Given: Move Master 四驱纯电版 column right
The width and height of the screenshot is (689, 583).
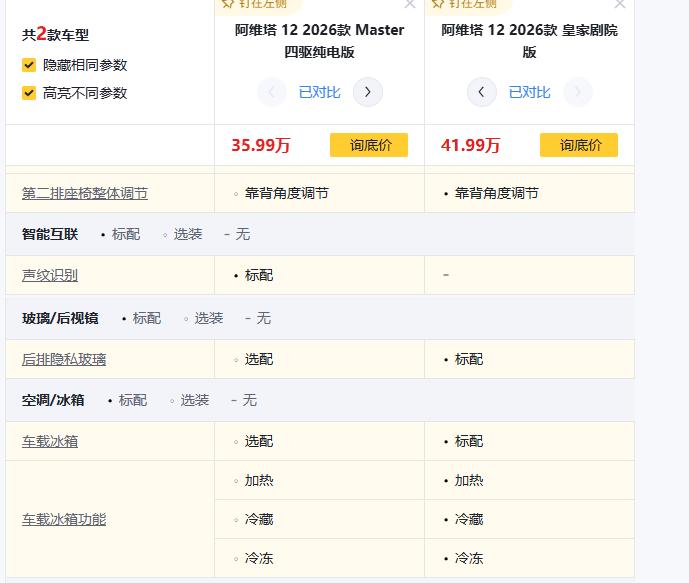Looking at the screenshot, I should 368,92.
